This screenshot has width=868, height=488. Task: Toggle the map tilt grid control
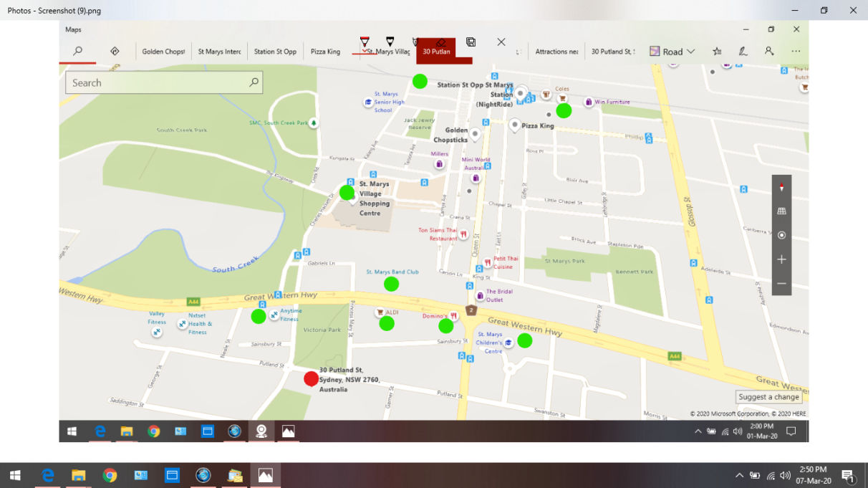pyautogui.click(x=781, y=211)
